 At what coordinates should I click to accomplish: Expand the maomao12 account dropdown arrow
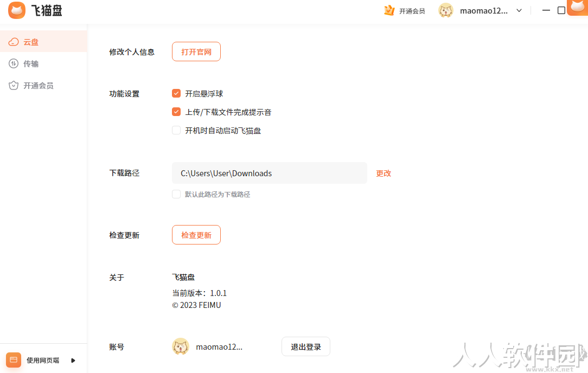point(519,10)
